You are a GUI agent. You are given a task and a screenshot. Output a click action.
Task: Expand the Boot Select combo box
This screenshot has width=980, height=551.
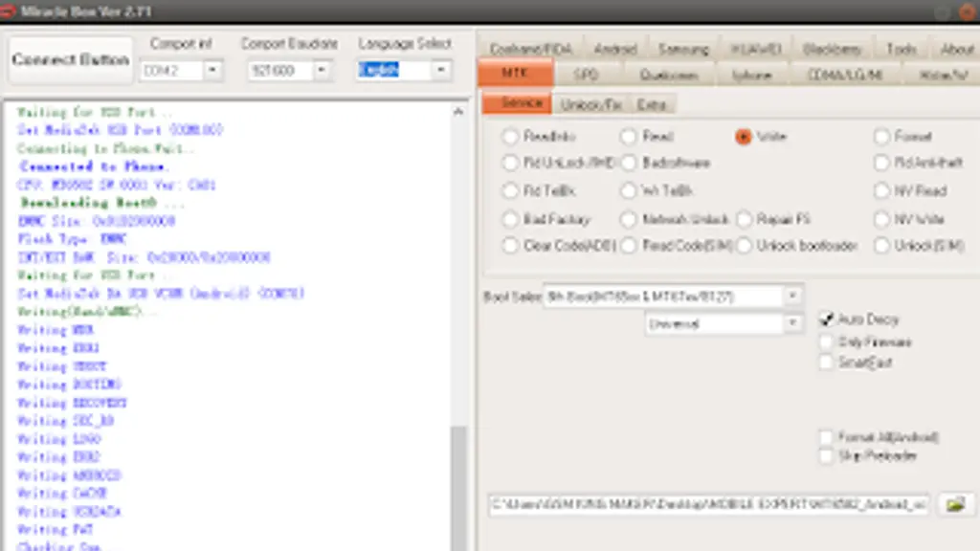click(791, 297)
